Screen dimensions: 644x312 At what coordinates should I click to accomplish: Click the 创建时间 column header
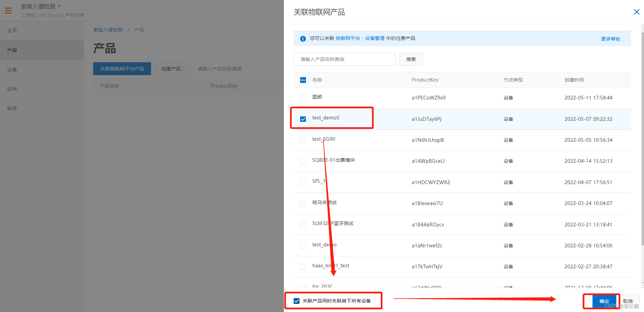(574, 80)
